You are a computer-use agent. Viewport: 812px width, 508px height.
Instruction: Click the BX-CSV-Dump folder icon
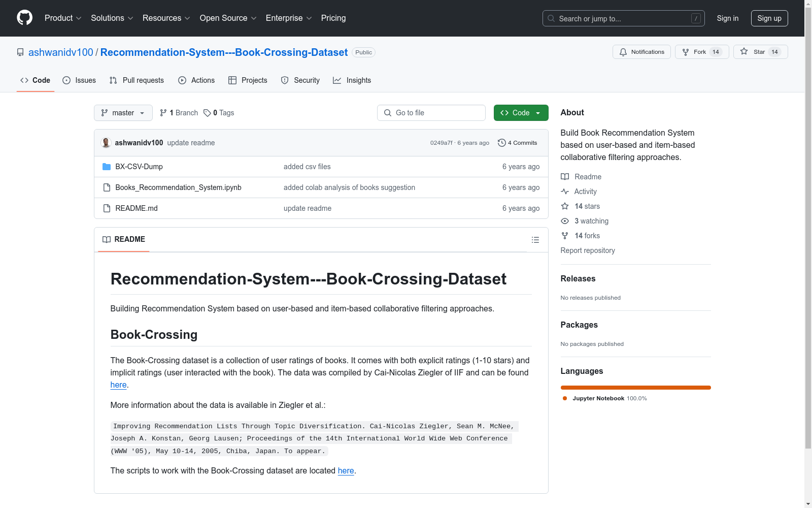[x=107, y=167]
